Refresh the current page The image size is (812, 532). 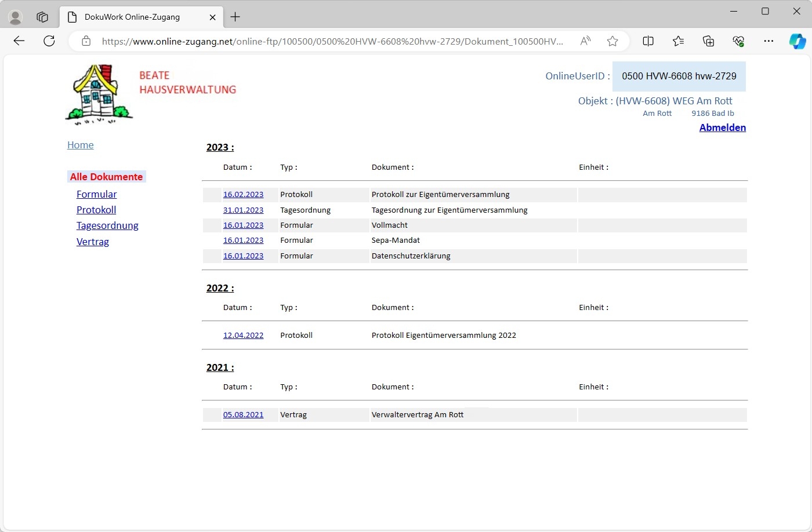pos(49,41)
